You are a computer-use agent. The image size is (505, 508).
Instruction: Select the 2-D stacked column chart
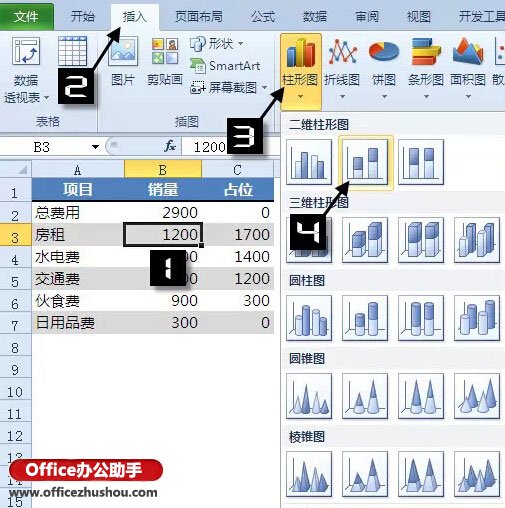point(365,162)
